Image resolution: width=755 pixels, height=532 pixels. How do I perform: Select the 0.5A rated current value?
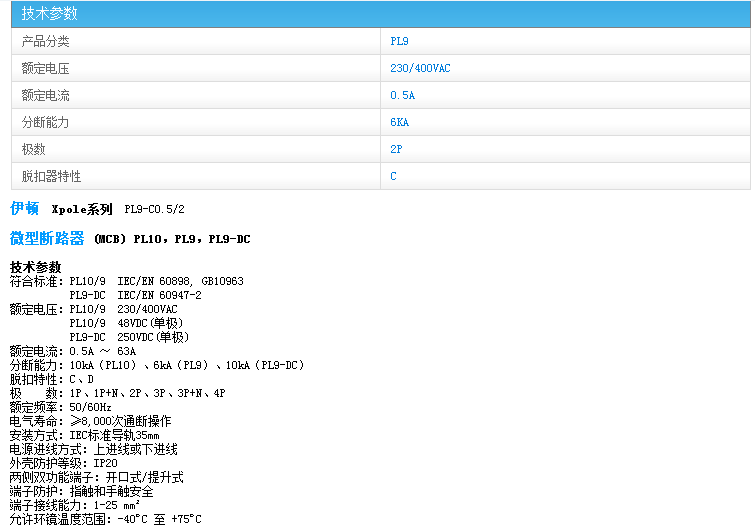point(402,96)
